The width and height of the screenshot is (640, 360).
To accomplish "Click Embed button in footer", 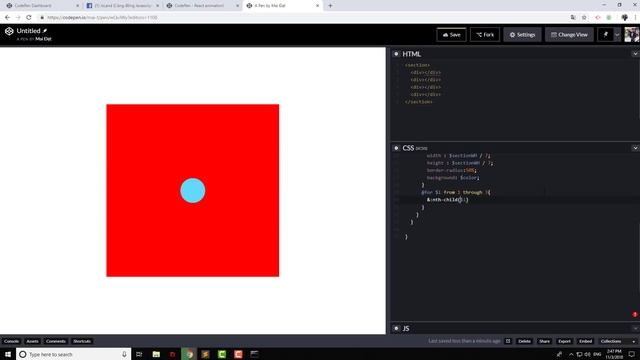I will click(585, 341).
